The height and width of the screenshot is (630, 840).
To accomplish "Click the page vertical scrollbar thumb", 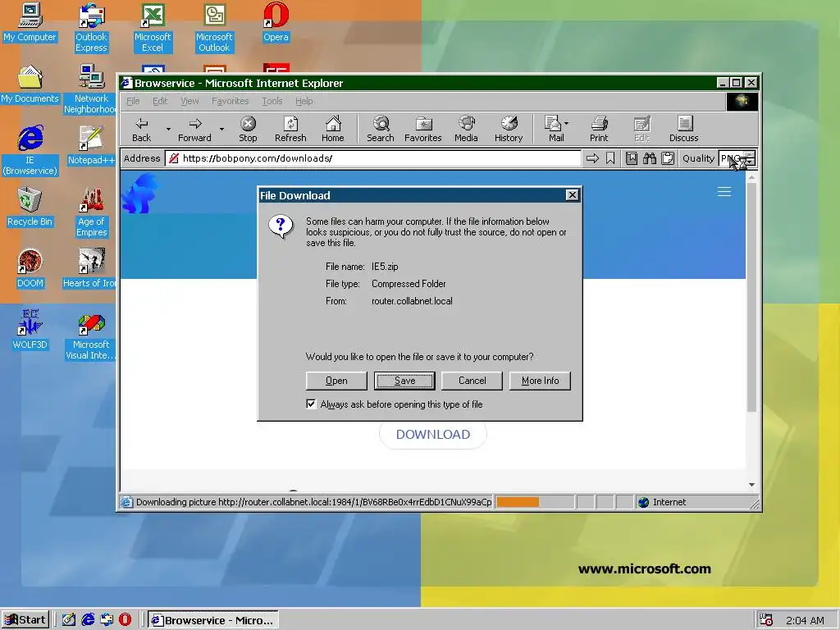I will (751, 297).
